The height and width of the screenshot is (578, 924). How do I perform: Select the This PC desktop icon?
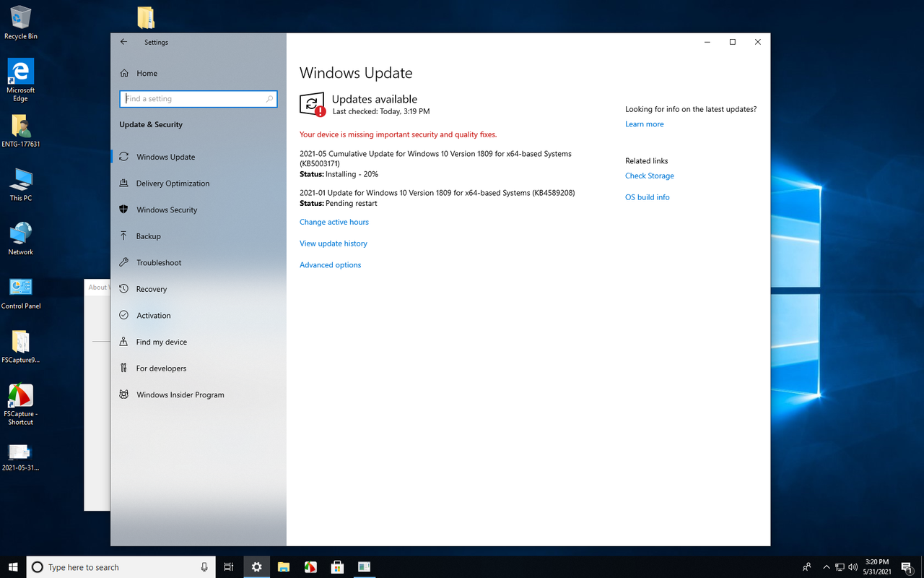pyautogui.click(x=21, y=184)
